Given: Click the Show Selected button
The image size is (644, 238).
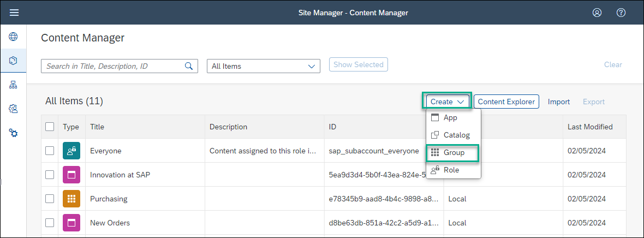Looking at the screenshot, I should (359, 64).
